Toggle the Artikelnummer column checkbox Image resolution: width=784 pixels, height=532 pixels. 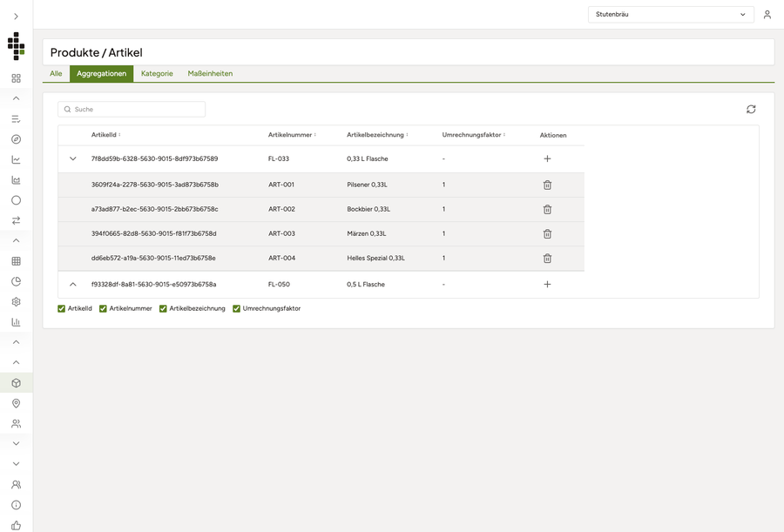tap(103, 308)
